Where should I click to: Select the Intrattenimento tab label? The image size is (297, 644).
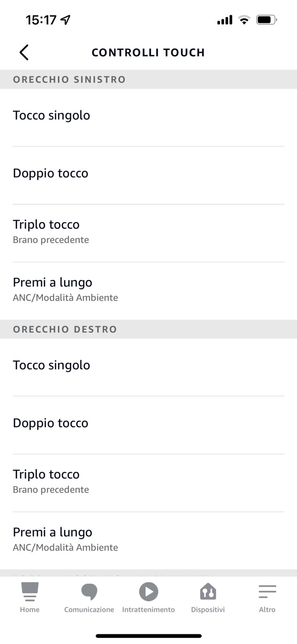point(149,610)
